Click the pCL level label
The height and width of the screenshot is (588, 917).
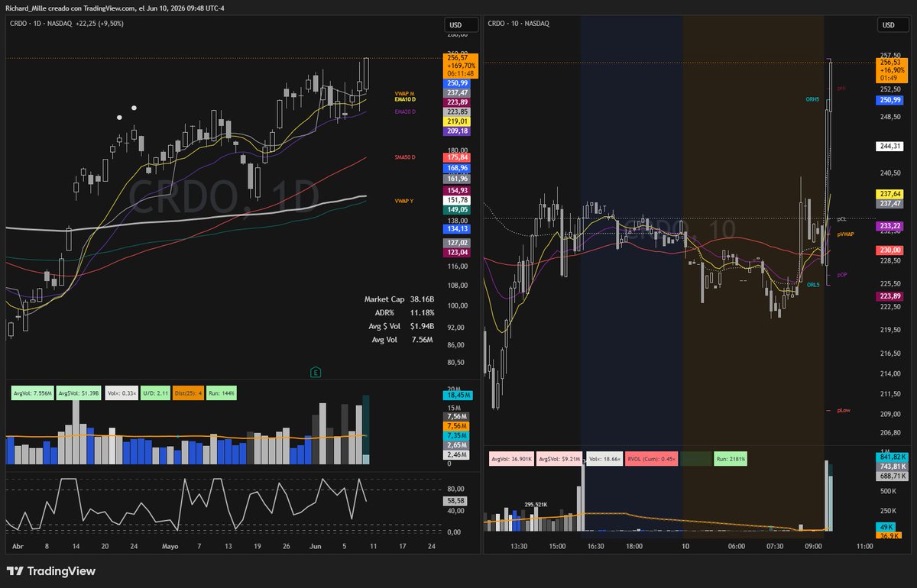[841, 219]
